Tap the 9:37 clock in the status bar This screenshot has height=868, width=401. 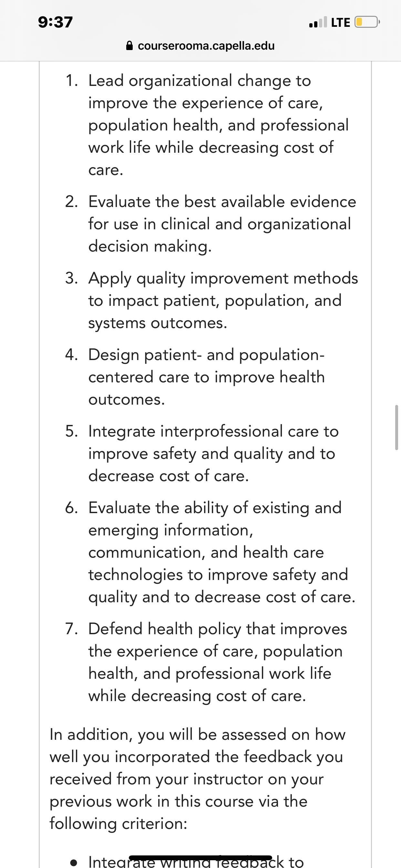click(x=55, y=22)
